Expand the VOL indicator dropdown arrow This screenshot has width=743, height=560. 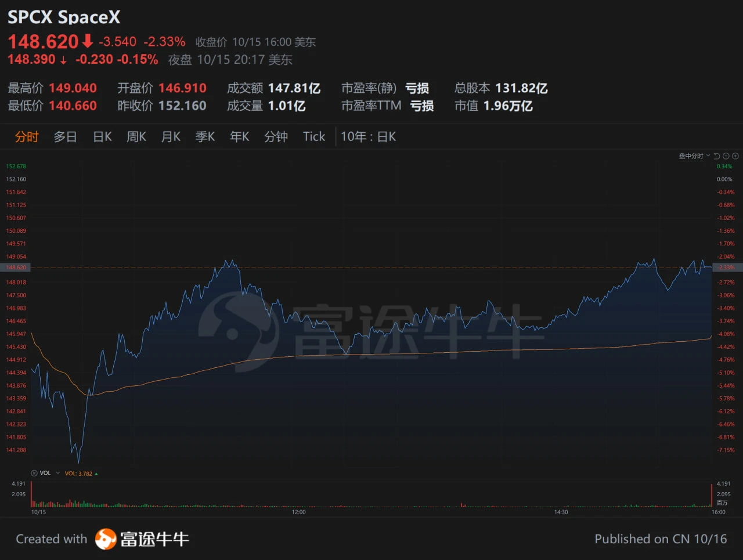click(57, 473)
